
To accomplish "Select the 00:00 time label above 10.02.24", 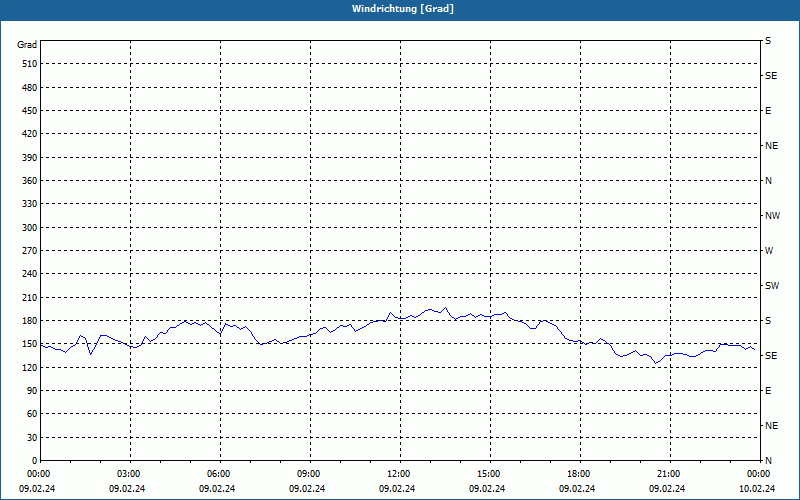I will click(760, 474).
